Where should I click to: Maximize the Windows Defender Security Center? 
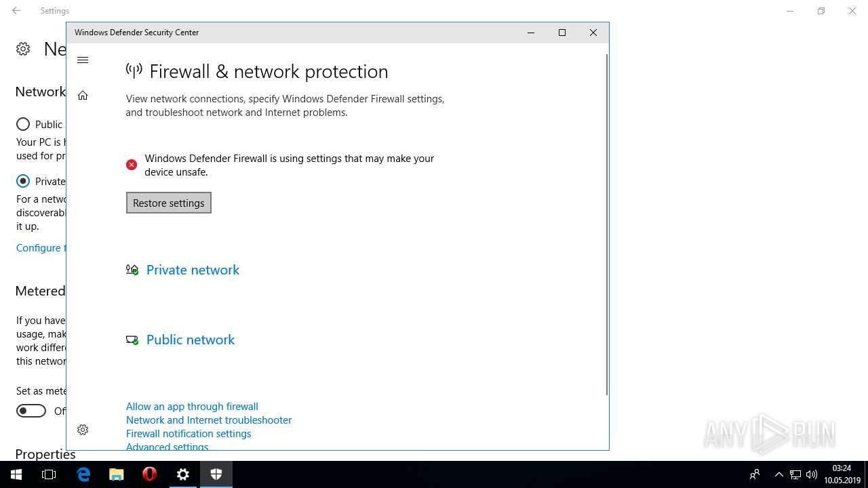[562, 33]
